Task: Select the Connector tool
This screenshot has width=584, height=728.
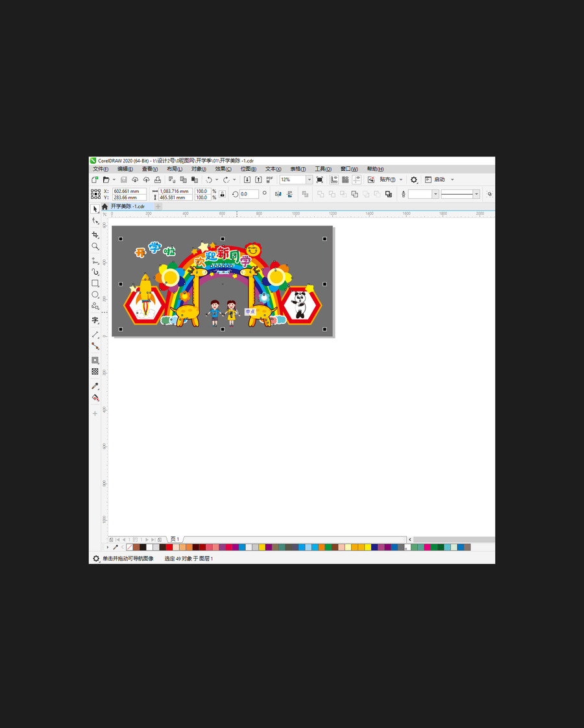Action: [95, 346]
